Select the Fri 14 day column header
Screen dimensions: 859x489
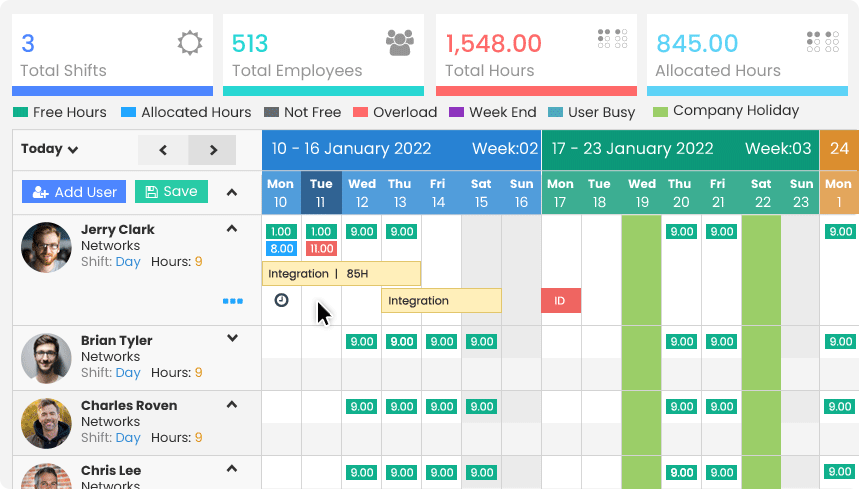pos(438,193)
